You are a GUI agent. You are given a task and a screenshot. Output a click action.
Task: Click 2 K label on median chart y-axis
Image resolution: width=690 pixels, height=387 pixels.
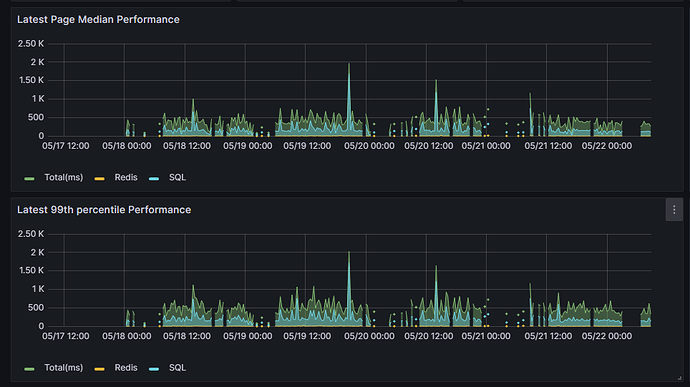pyautogui.click(x=37, y=62)
